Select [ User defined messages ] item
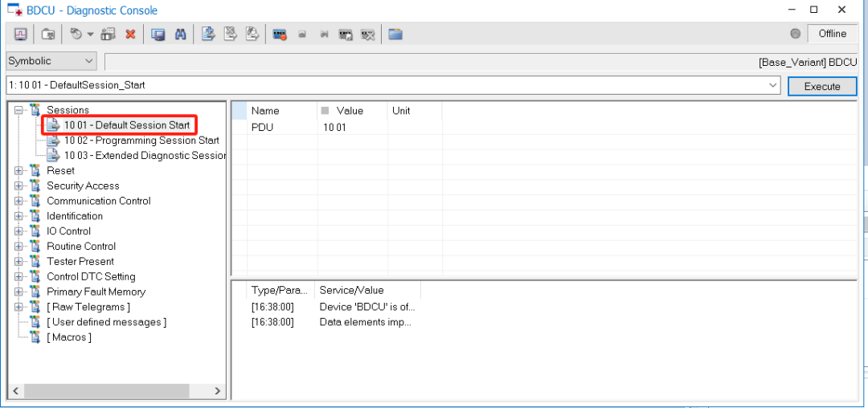The height and width of the screenshot is (408, 868). pyautogui.click(x=106, y=322)
